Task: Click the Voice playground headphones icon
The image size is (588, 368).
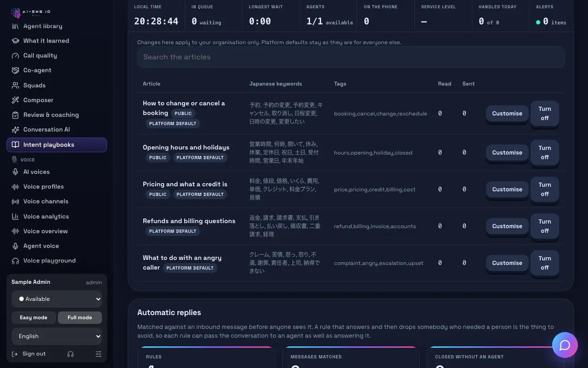Action: coord(15,261)
